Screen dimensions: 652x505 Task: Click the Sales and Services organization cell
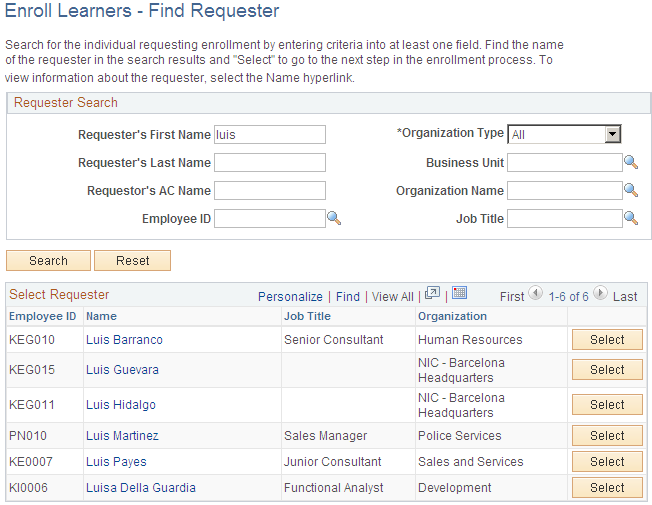(470, 462)
